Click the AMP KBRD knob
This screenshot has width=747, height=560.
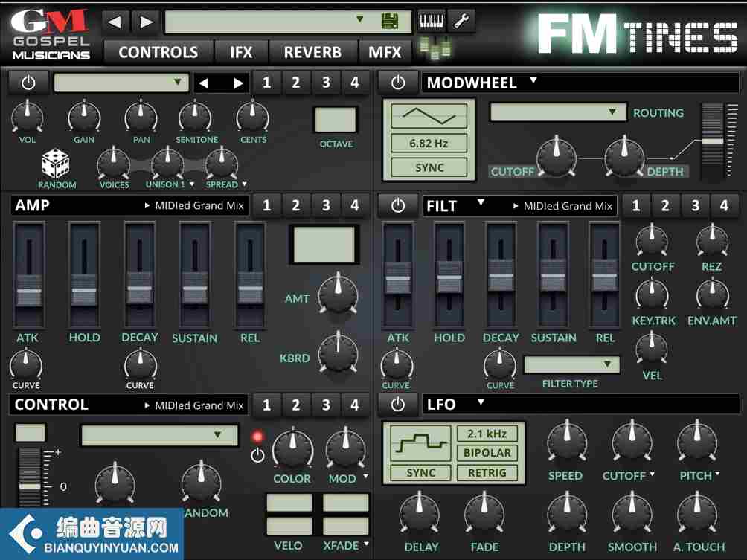(339, 353)
